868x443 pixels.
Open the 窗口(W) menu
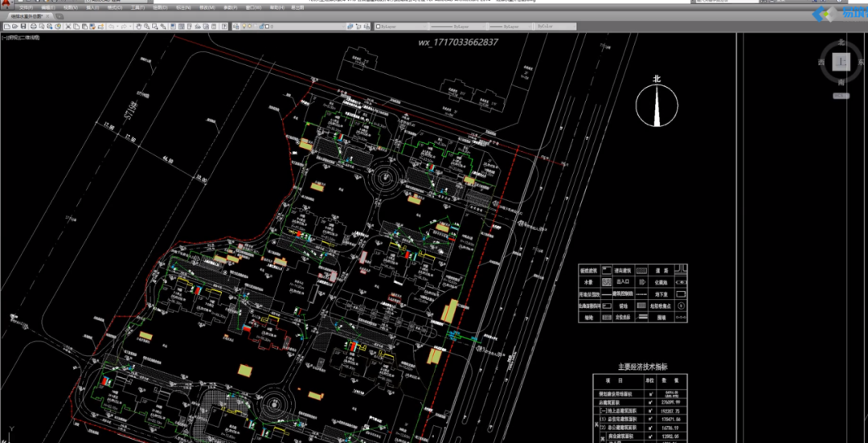(x=253, y=7)
